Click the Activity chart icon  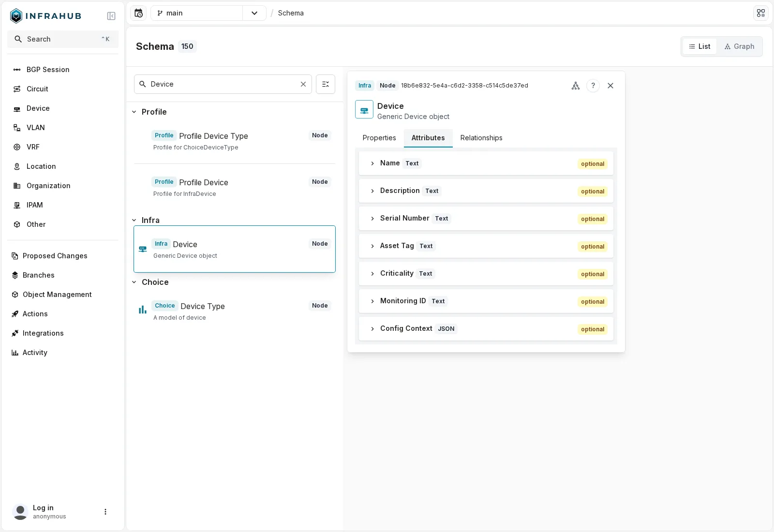15,353
